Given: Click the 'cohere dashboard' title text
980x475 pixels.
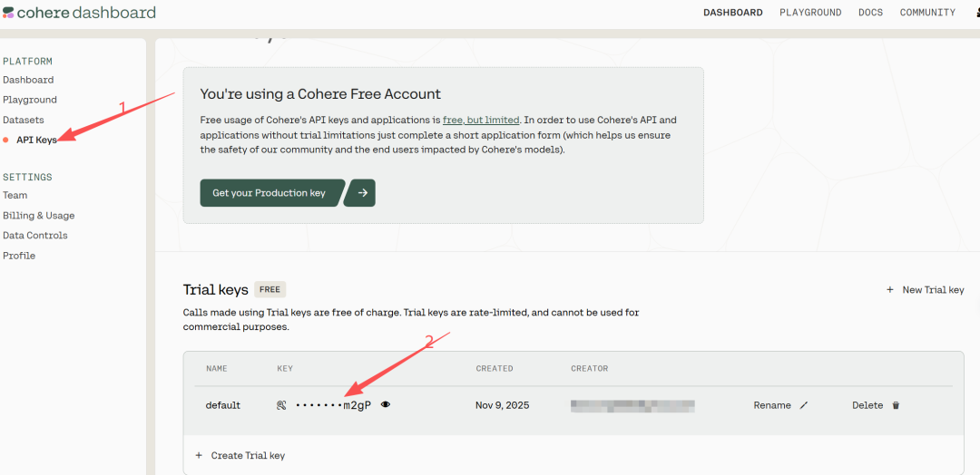Looking at the screenshot, I should pyautogui.click(x=87, y=13).
